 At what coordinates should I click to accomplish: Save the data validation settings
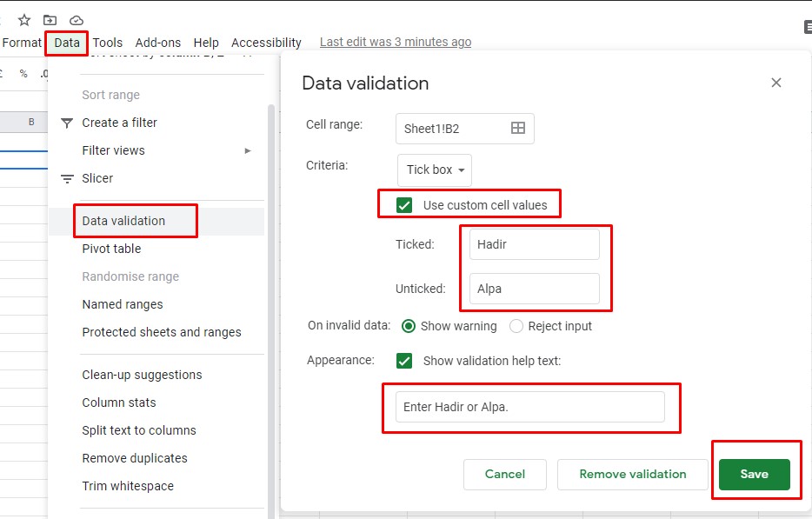tap(754, 474)
